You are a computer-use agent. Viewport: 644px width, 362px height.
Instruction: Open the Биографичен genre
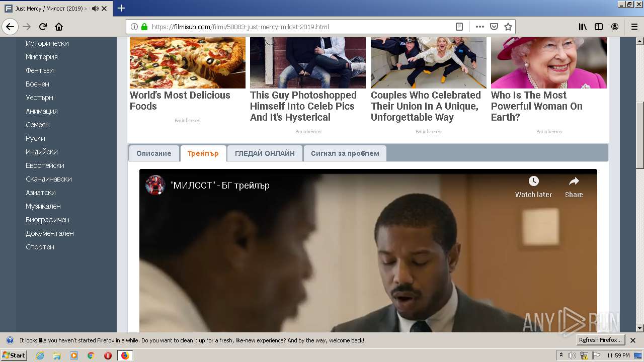point(47,220)
